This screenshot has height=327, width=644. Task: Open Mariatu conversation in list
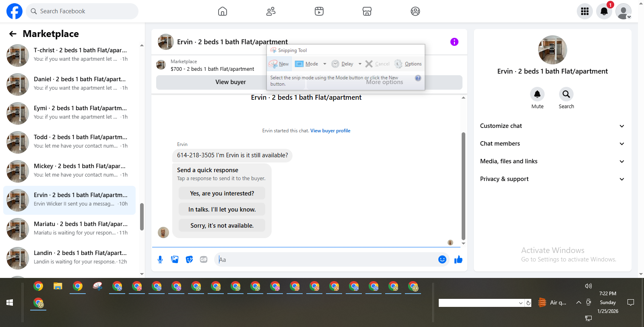[70, 228]
